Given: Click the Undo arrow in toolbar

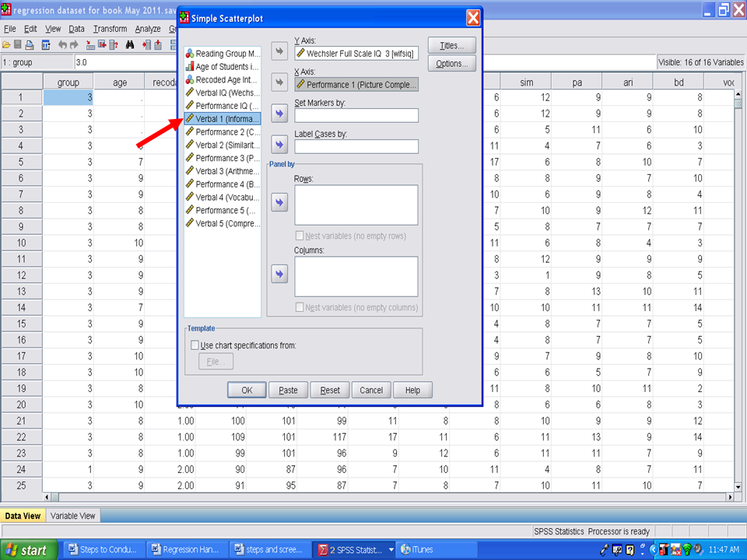Looking at the screenshot, I should tap(62, 45).
